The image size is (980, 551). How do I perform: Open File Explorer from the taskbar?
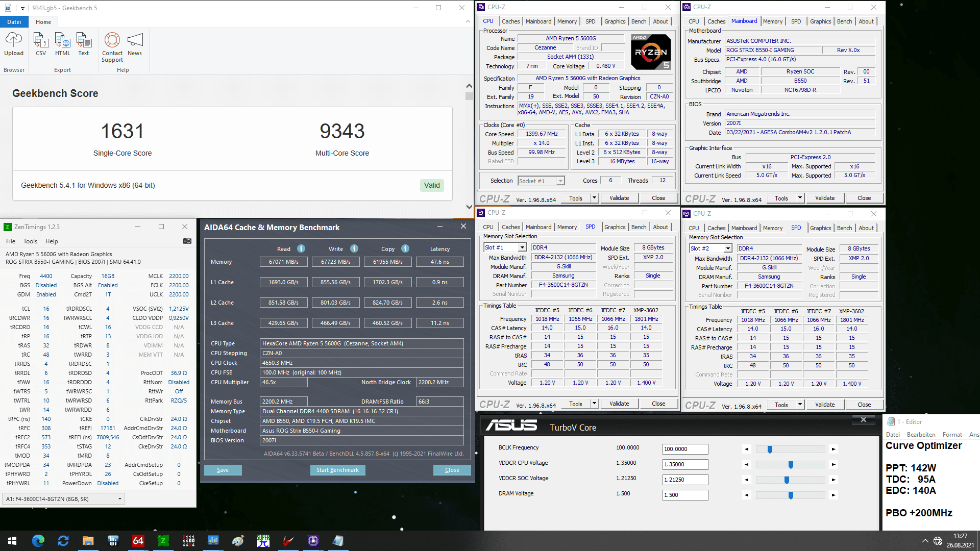88,541
